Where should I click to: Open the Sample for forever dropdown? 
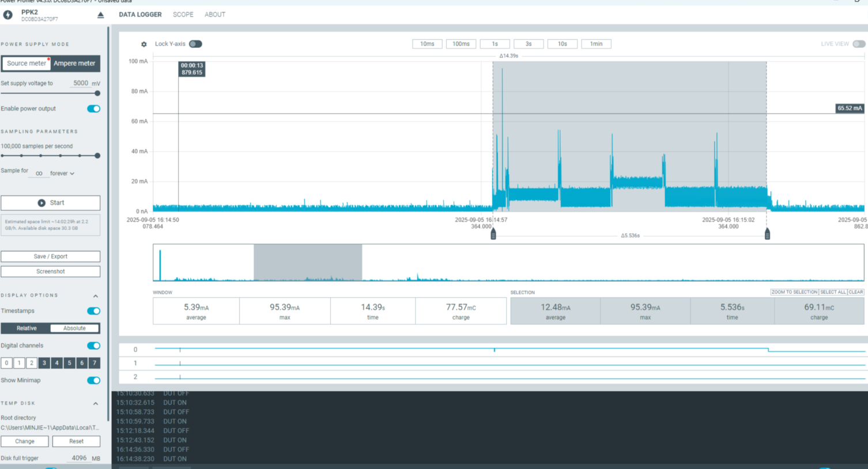click(62, 173)
